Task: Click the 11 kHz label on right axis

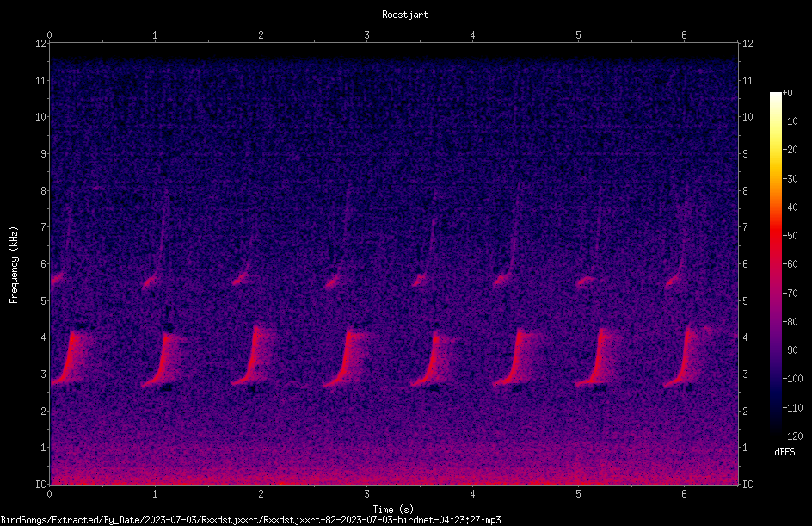Action: pyautogui.click(x=747, y=80)
